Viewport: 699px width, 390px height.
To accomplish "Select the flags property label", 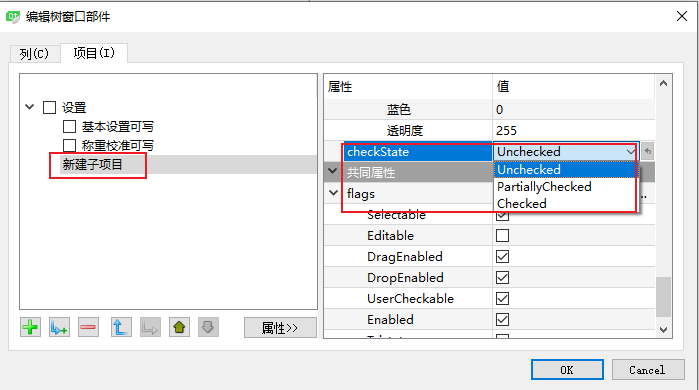I will pos(361,194).
